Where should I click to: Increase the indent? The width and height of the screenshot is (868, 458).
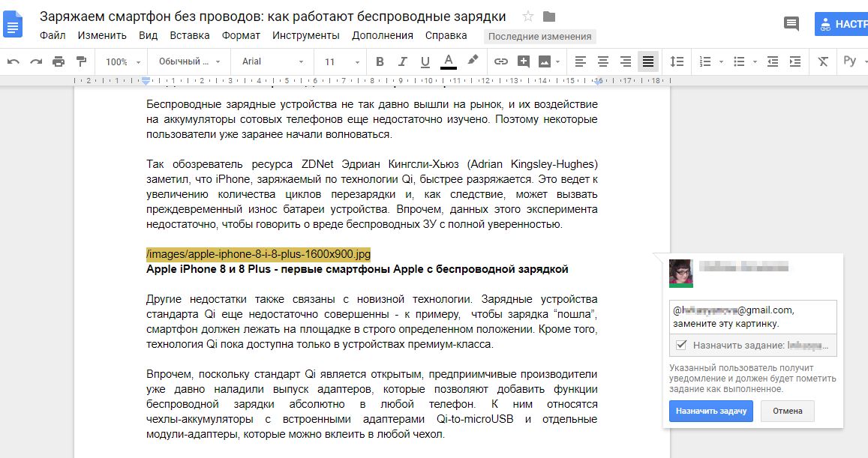(795, 61)
